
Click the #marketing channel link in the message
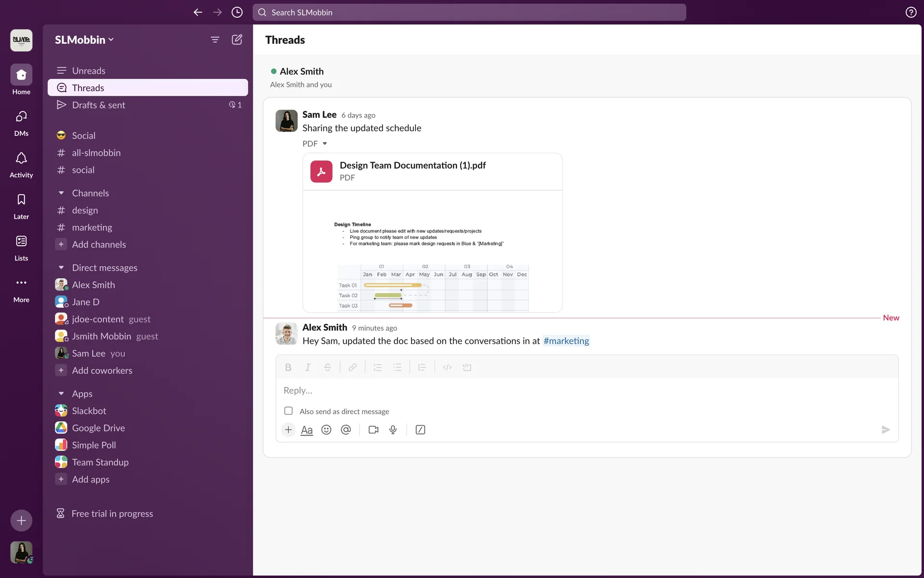click(566, 341)
